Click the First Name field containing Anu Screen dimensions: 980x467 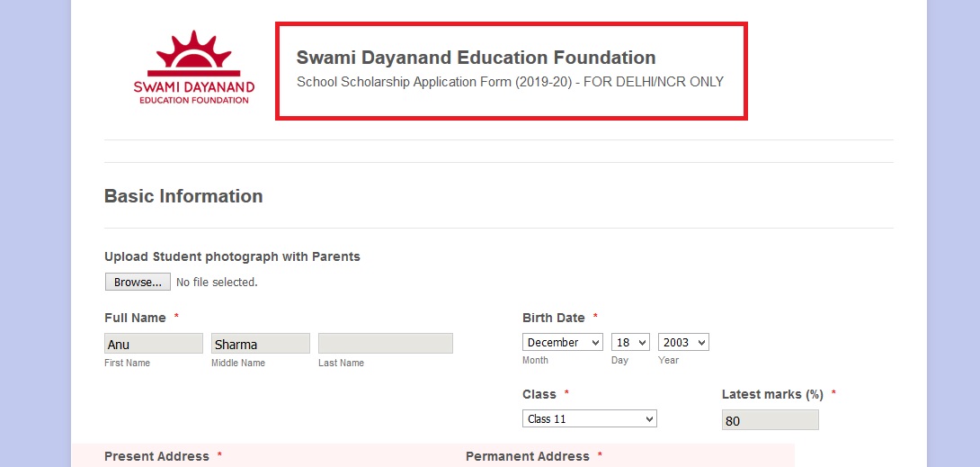pos(154,343)
